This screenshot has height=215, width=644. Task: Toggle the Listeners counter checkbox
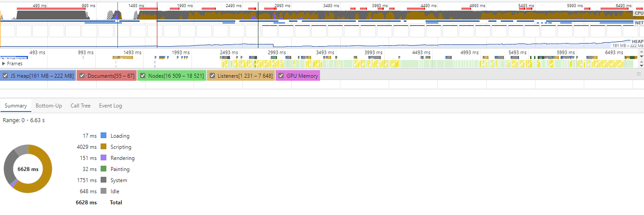(x=212, y=76)
